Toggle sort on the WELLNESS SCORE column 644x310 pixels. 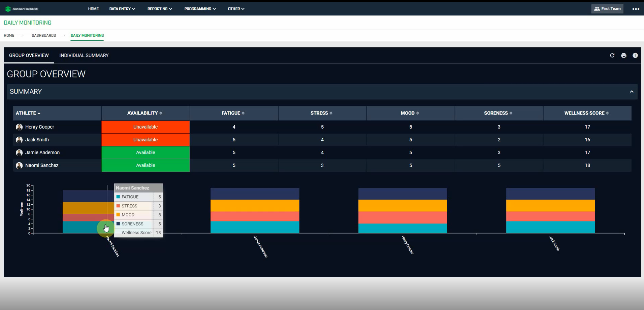pyautogui.click(x=587, y=113)
